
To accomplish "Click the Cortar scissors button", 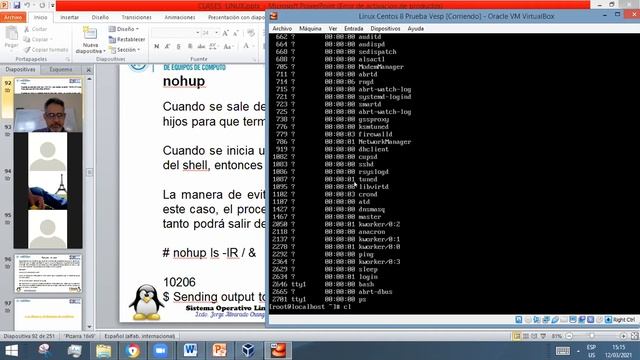I will point(35,29).
